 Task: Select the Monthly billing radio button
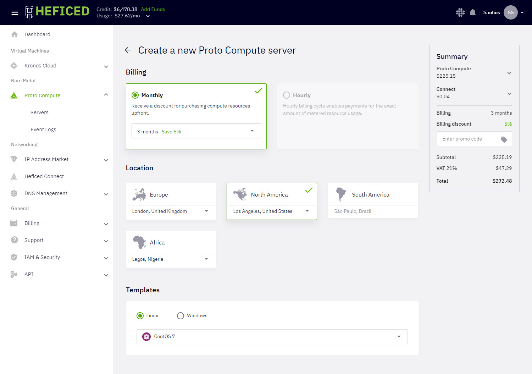[135, 95]
